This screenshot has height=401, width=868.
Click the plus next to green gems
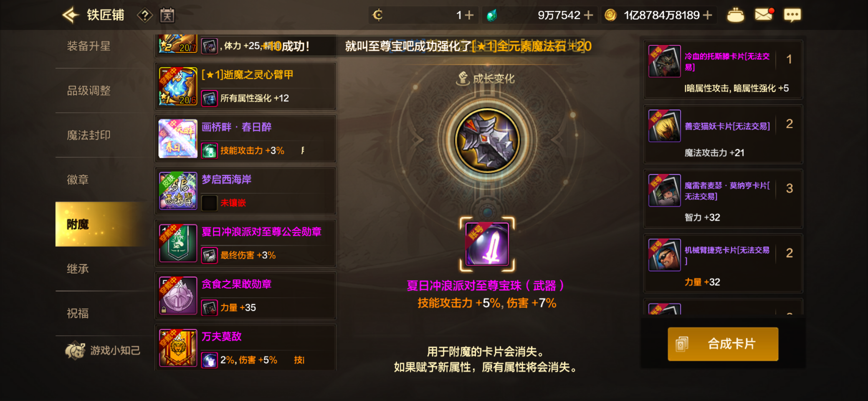point(588,15)
